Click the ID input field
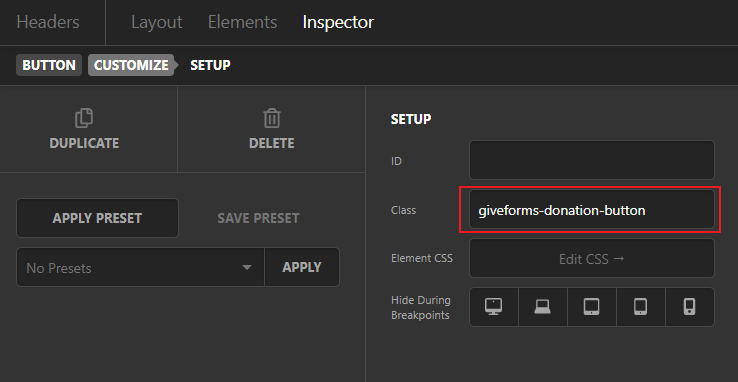The image size is (738, 382). pos(592,160)
